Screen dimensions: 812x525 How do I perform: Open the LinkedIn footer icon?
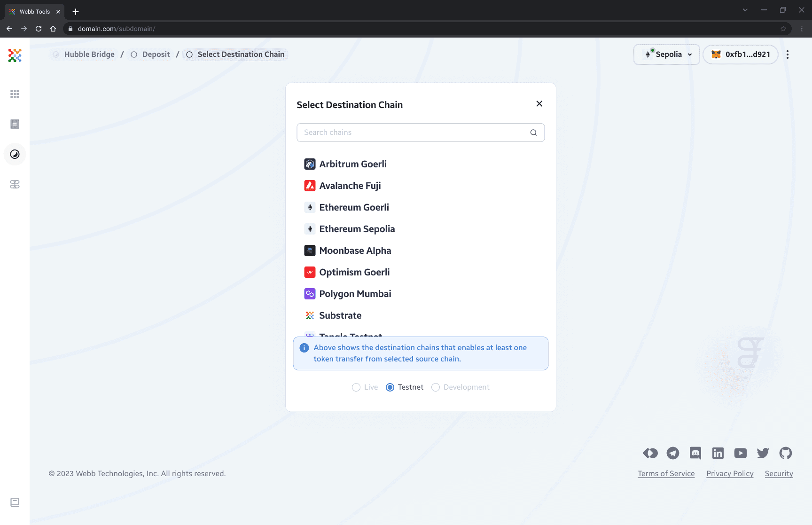click(x=718, y=453)
